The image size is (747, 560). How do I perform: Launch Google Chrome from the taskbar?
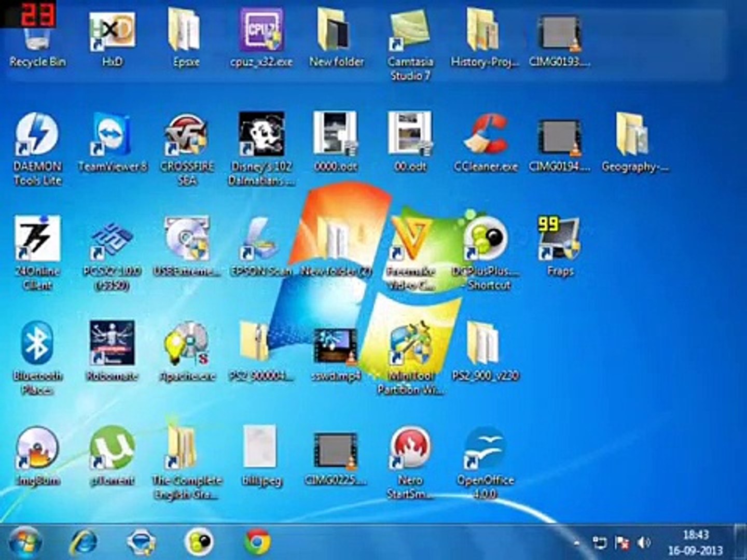258,542
